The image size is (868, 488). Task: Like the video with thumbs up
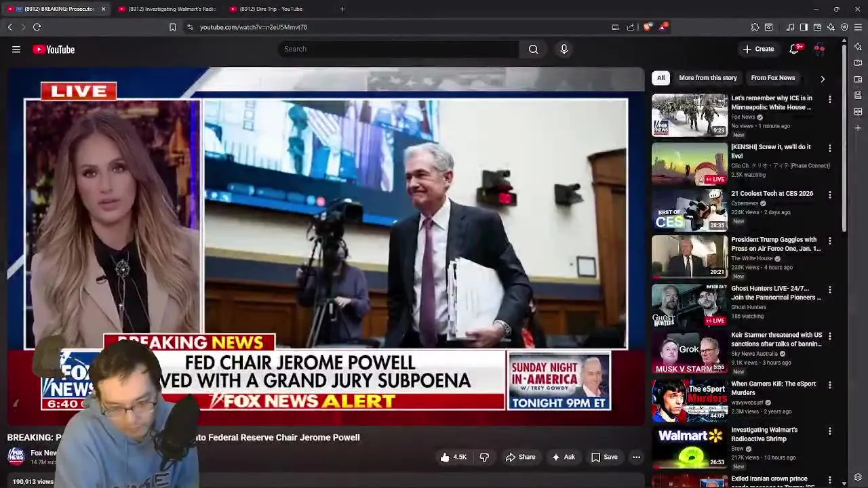click(453, 457)
